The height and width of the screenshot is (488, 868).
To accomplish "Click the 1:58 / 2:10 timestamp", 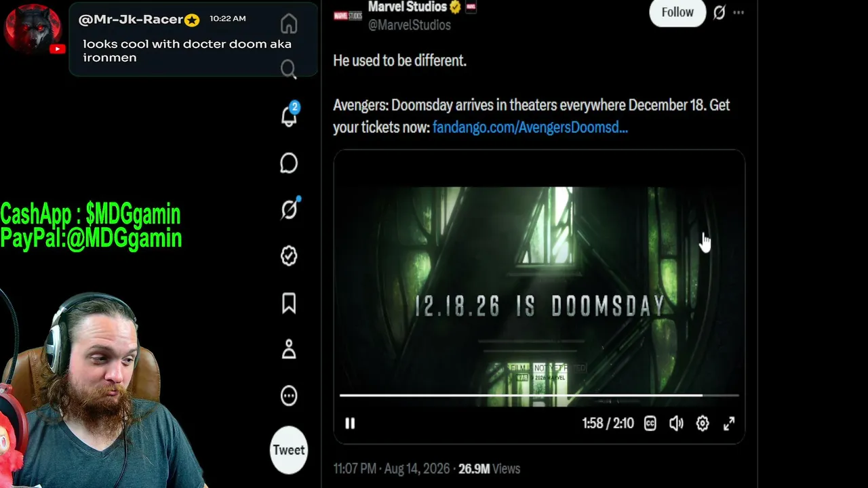I will coord(608,424).
